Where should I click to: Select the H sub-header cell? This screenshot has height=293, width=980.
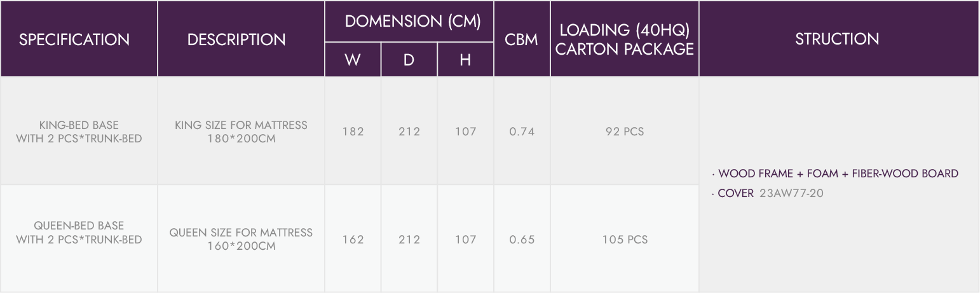(465, 60)
